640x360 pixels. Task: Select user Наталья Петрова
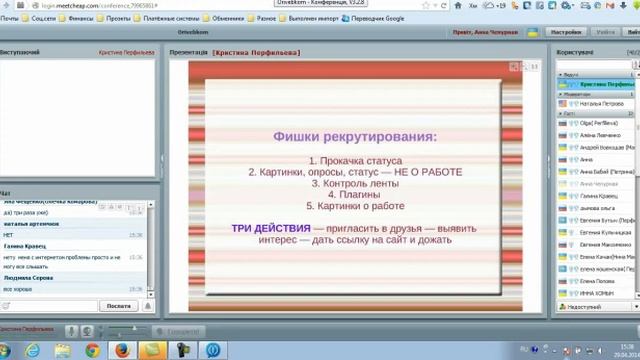(596, 104)
